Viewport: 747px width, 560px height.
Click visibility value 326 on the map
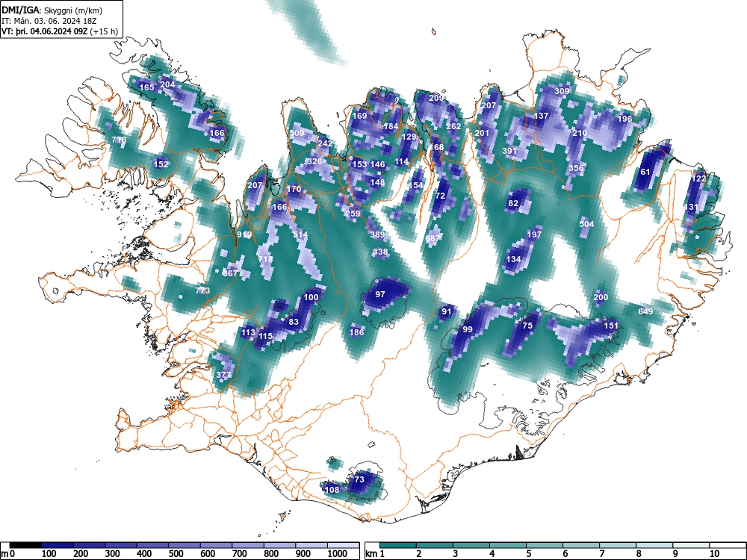[315, 161]
